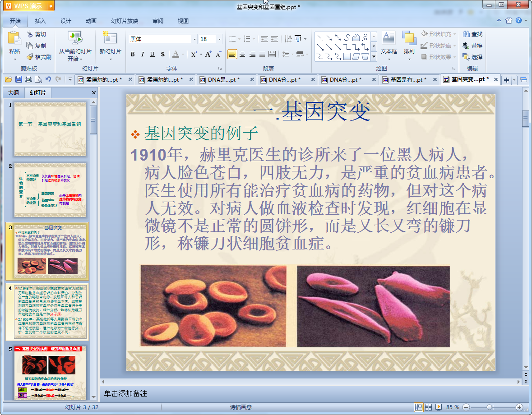Toggle text shadow S button
Screen dimensions: 532x415
click(162, 54)
